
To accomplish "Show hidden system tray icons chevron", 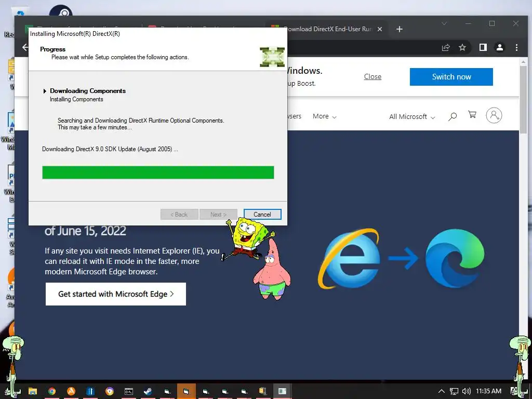I will click(442, 391).
